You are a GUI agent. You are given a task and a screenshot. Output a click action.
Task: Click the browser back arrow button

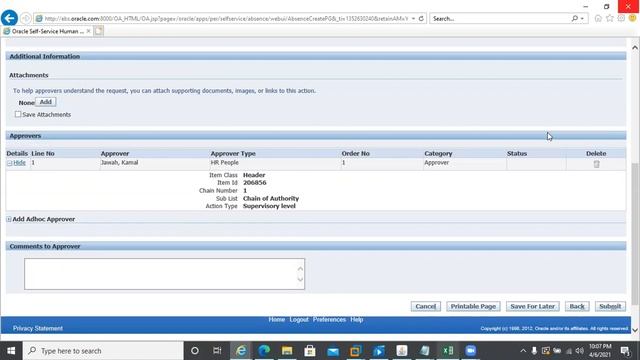point(9,18)
